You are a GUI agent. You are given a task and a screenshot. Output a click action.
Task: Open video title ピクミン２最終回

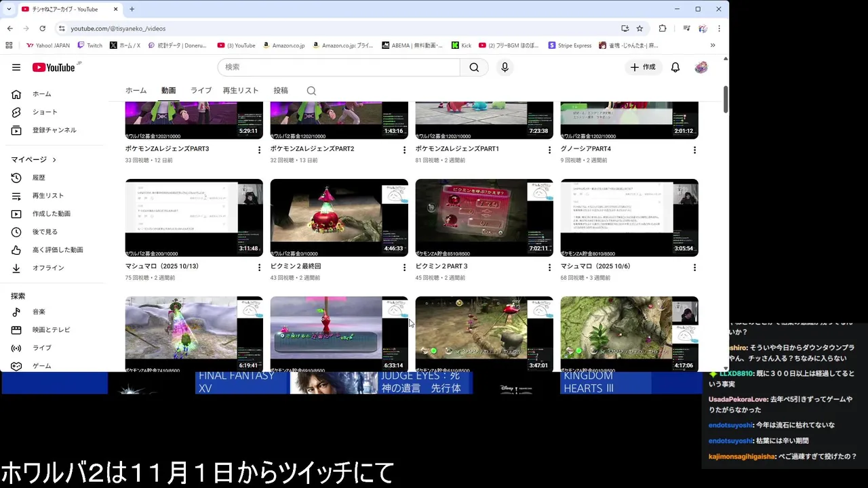pos(296,266)
